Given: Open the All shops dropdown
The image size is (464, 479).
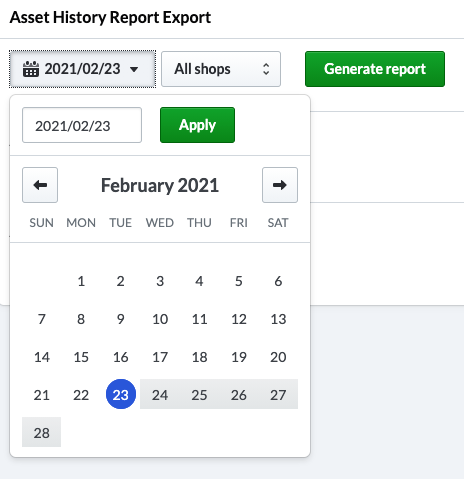Looking at the screenshot, I should (x=221, y=69).
